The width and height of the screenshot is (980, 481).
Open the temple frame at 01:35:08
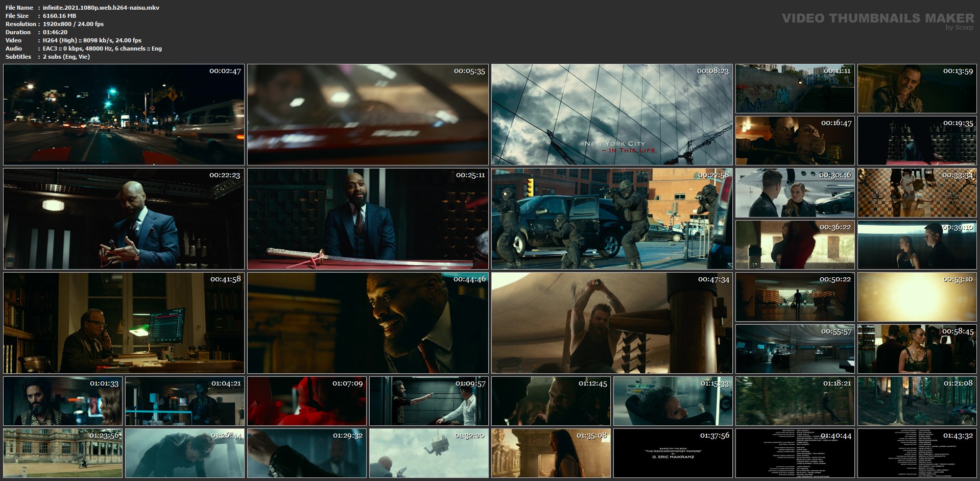click(x=551, y=453)
